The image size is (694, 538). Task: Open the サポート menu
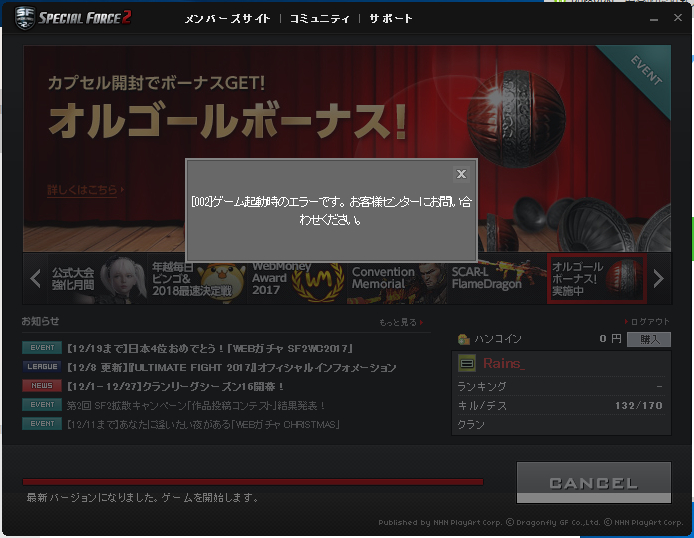pyautogui.click(x=391, y=19)
